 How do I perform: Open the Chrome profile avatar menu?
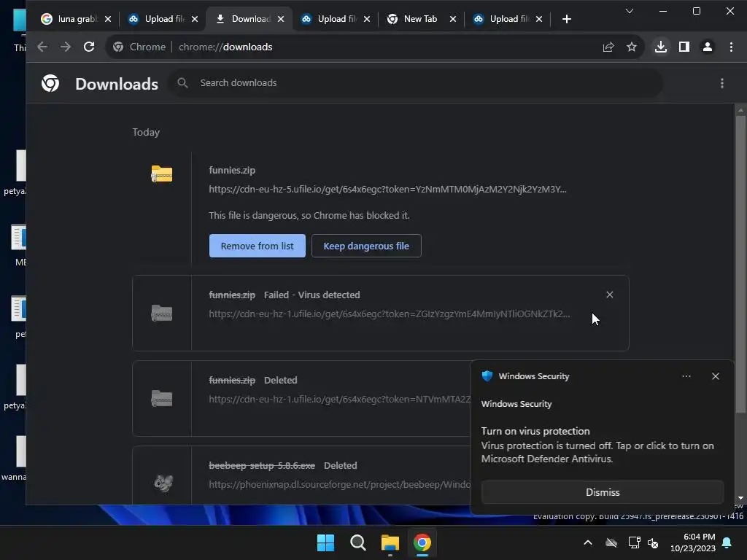coord(708,47)
